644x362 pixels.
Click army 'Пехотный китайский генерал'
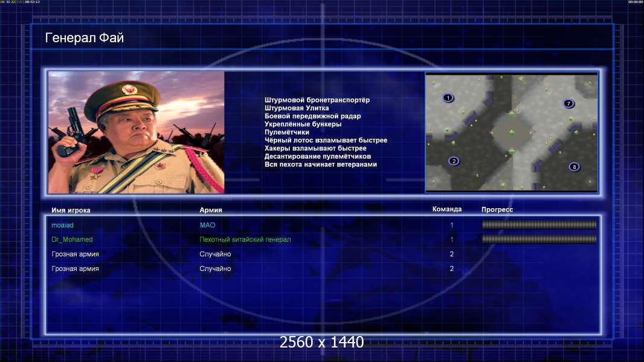245,240
